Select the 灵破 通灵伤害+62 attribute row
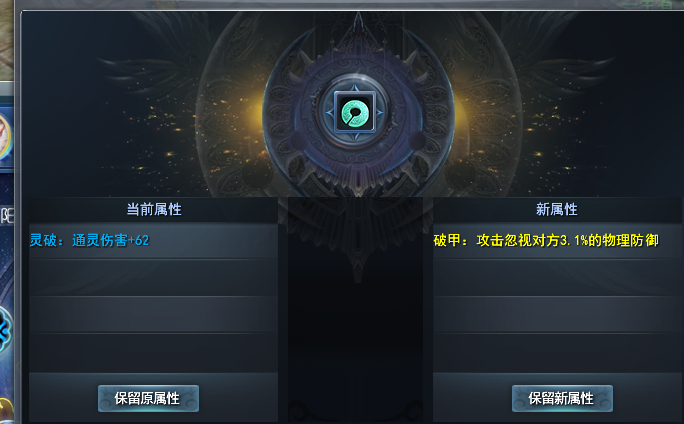Screen dimensions: 684x424 click(153, 241)
